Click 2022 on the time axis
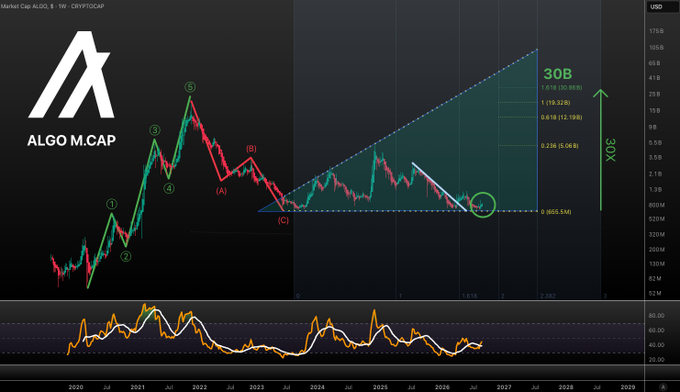 (199, 387)
